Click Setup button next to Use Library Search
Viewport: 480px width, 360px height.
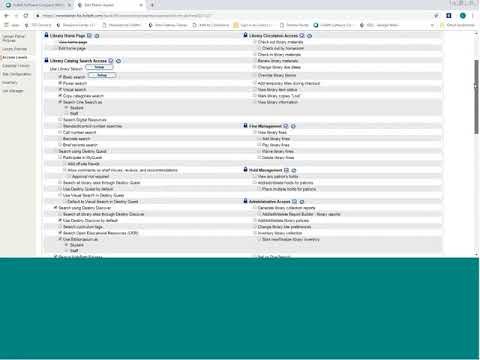pyautogui.click(x=99, y=67)
